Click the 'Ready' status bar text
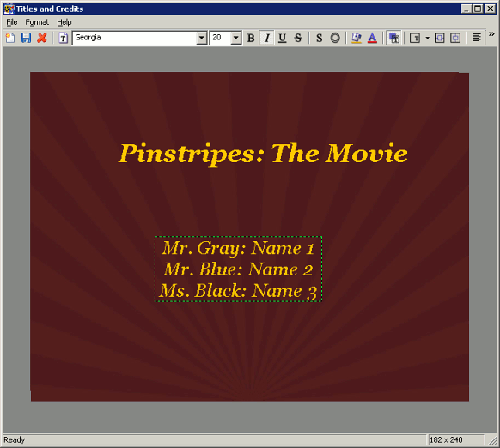The height and width of the screenshot is (448, 500). click(x=15, y=439)
